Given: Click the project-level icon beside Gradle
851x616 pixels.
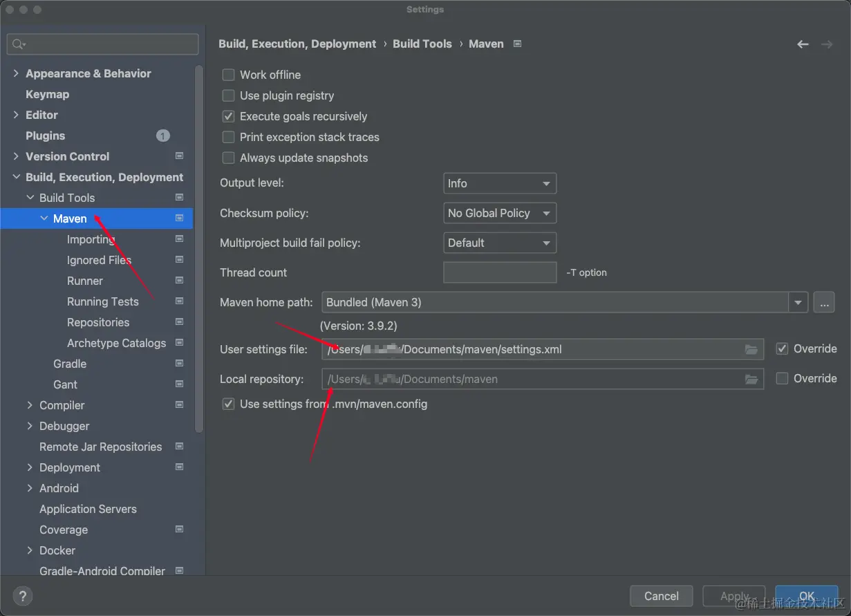Looking at the screenshot, I should [x=180, y=364].
